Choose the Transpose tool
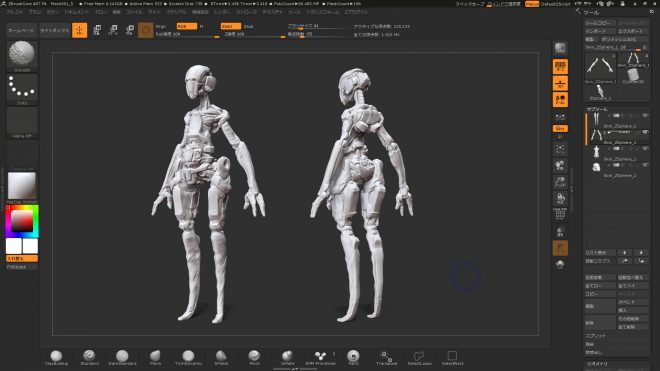Viewport: 660px width, 371px height. [386, 358]
